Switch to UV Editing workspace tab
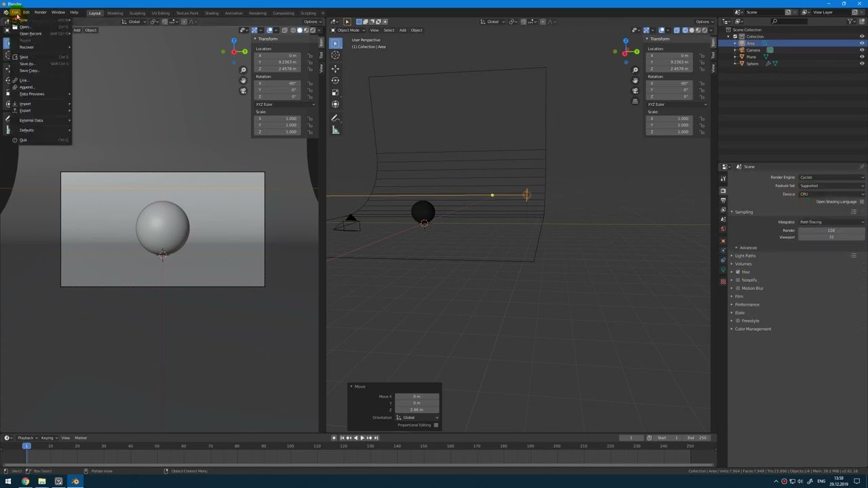The width and height of the screenshot is (868, 488). pyautogui.click(x=161, y=13)
